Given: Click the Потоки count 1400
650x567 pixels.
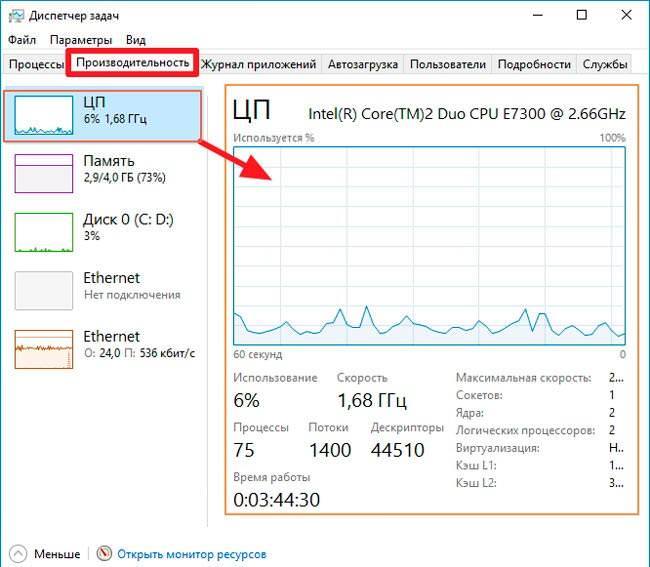Looking at the screenshot, I should click(x=330, y=450).
